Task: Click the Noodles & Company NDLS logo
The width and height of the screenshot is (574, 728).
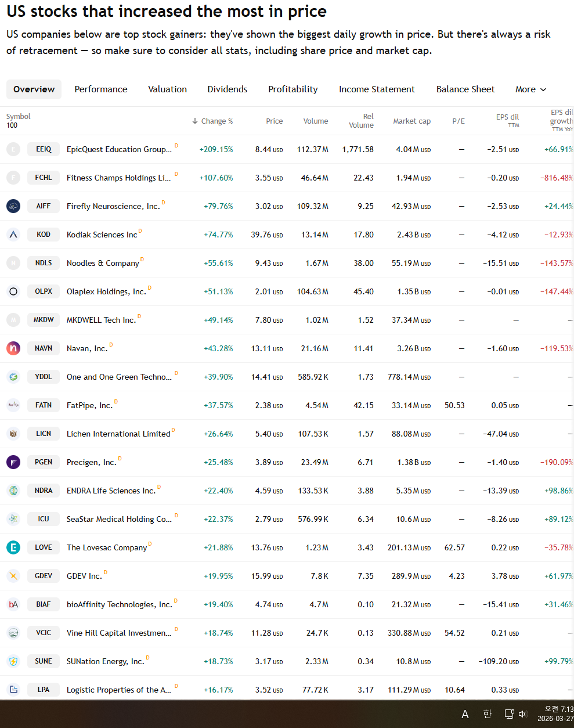Action: click(13, 263)
